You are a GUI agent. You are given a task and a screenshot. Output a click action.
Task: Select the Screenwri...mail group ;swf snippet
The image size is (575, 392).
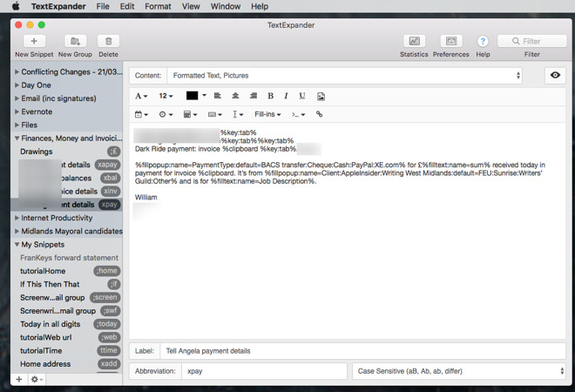tap(67, 311)
